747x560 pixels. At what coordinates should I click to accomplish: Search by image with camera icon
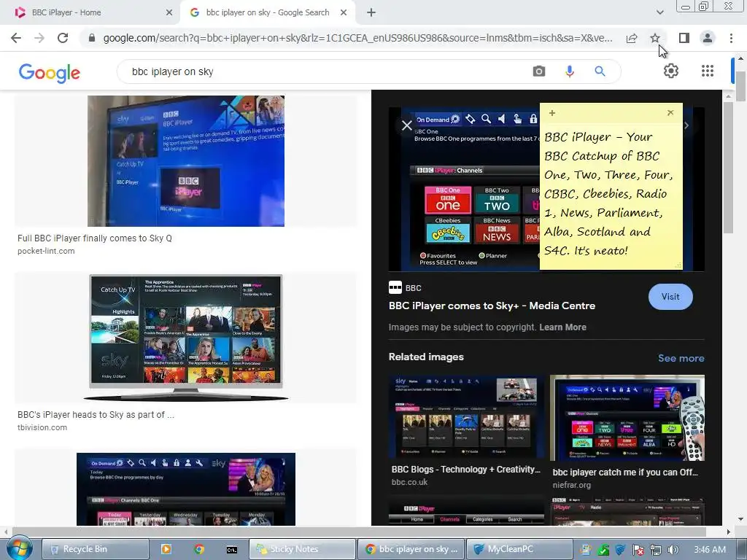[x=539, y=71]
